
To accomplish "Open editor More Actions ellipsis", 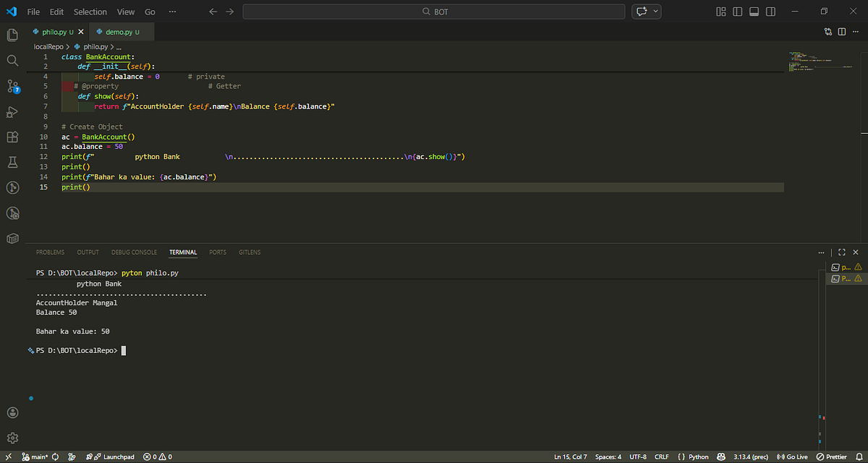I will coord(856,32).
